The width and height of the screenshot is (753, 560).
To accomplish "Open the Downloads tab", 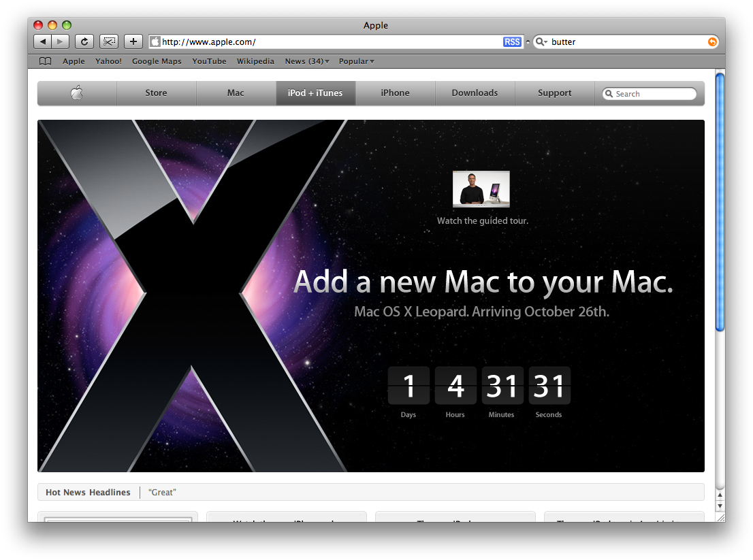I will tap(475, 93).
